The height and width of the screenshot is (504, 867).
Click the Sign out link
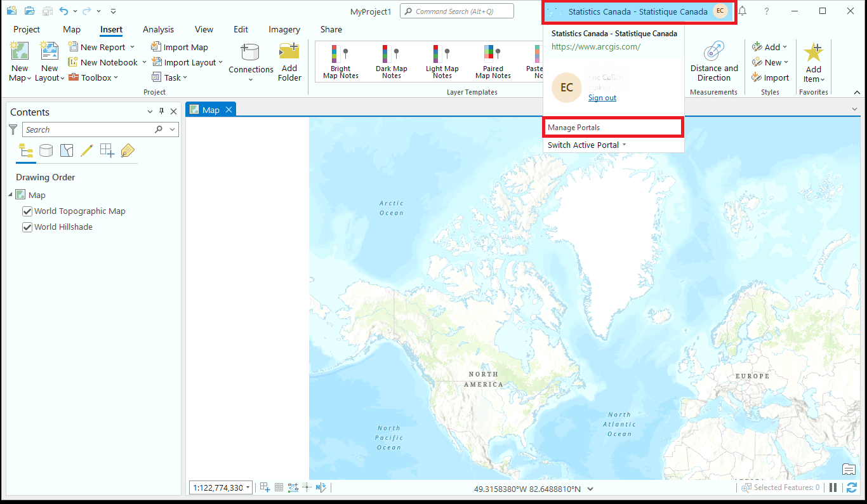[602, 98]
